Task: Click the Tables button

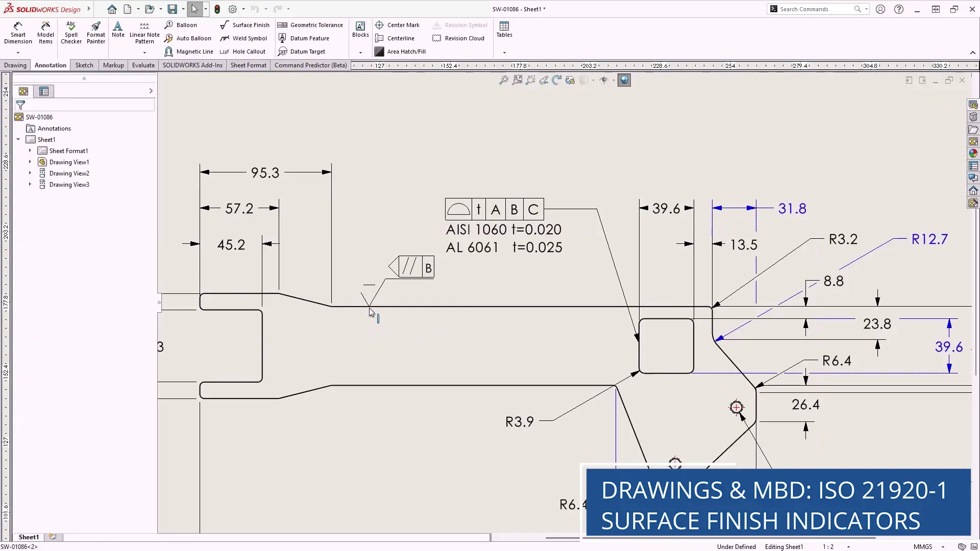Action: pos(504,30)
